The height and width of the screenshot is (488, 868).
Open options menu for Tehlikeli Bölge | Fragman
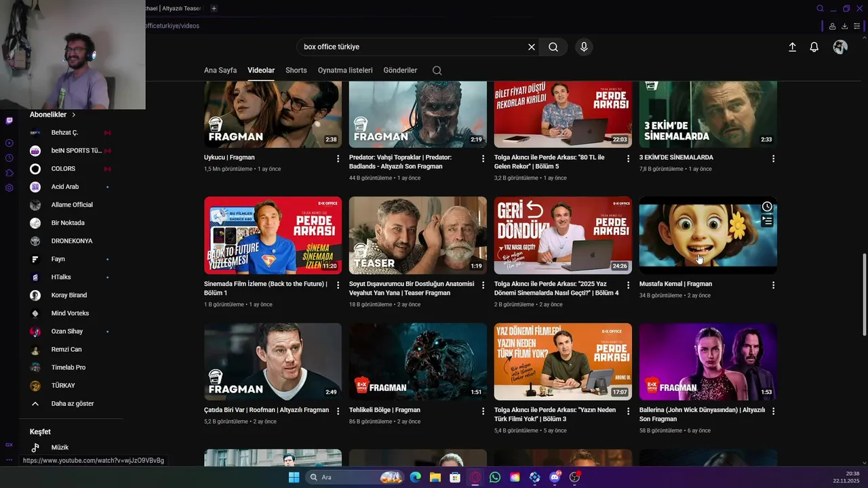483,411
